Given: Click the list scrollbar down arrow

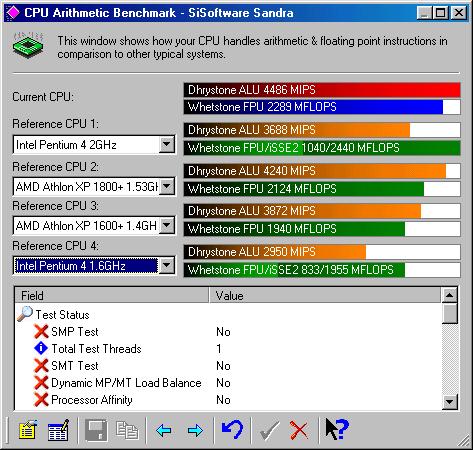Looking at the screenshot, I should coord(450,402).
